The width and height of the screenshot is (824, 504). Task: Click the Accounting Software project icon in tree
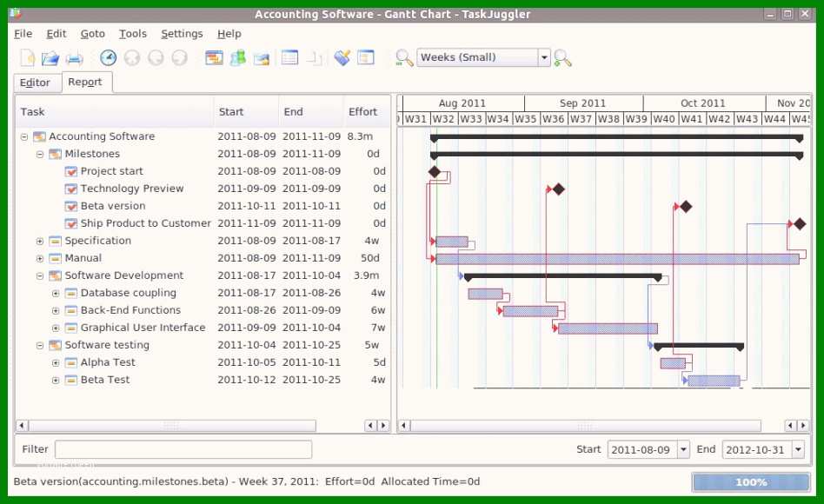(x=39, y=136)
